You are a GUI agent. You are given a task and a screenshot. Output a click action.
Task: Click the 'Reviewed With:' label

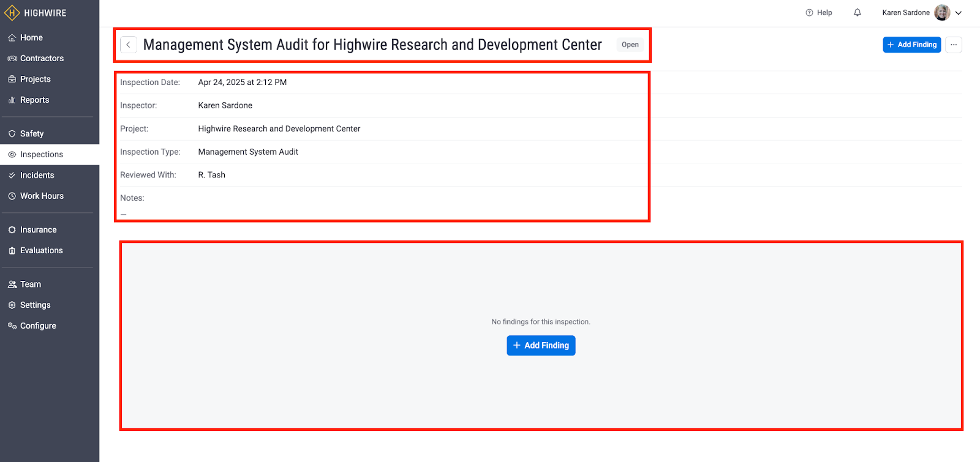click(148, 175)
